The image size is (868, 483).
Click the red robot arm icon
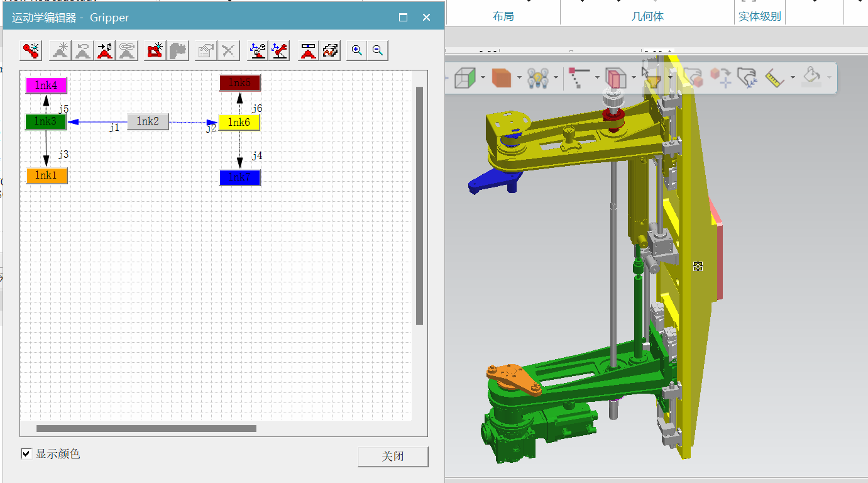(x=280, y=51)
